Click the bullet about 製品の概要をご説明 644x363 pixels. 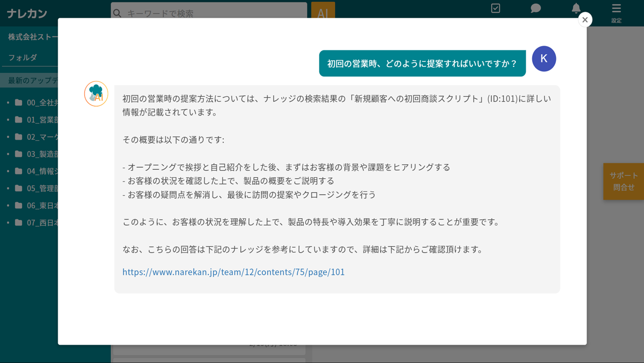(229, 181)
